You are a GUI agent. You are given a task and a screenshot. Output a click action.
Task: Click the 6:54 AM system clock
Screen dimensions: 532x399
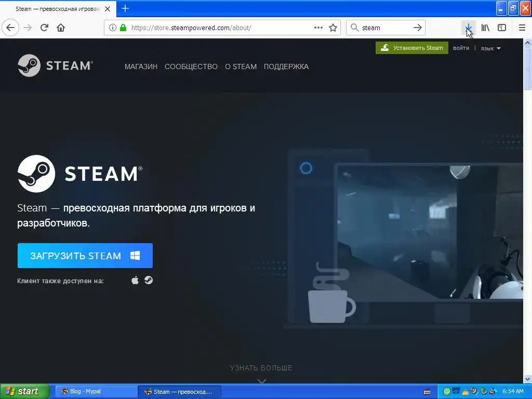tap(513, 392)
